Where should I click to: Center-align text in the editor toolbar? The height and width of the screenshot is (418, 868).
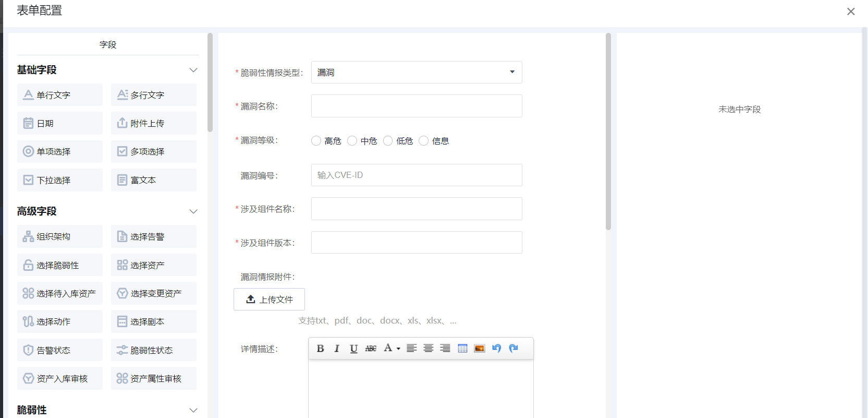[429, 349]
